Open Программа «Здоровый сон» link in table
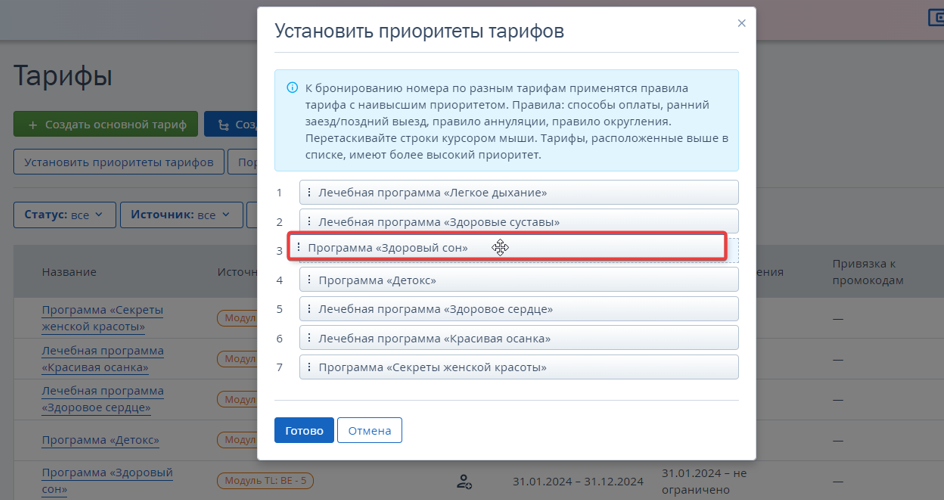The height and width of the screenshot is (500, 944). coord(107,481)
